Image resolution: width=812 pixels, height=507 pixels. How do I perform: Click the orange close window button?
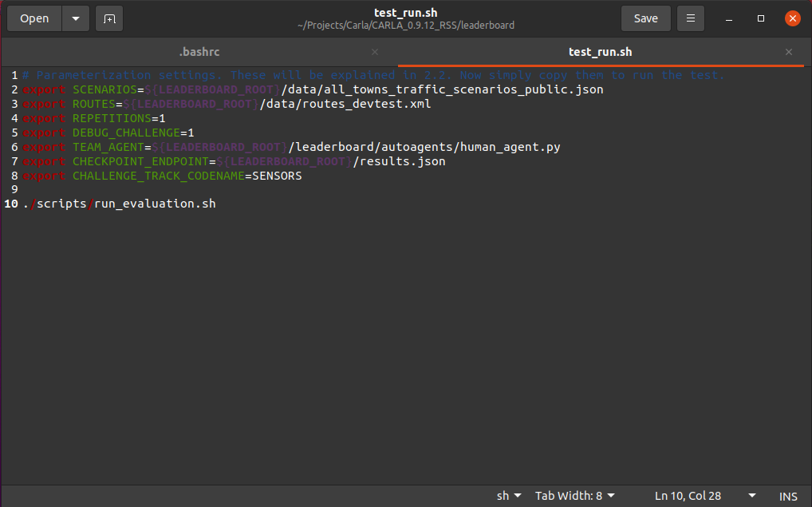(791, 18)
